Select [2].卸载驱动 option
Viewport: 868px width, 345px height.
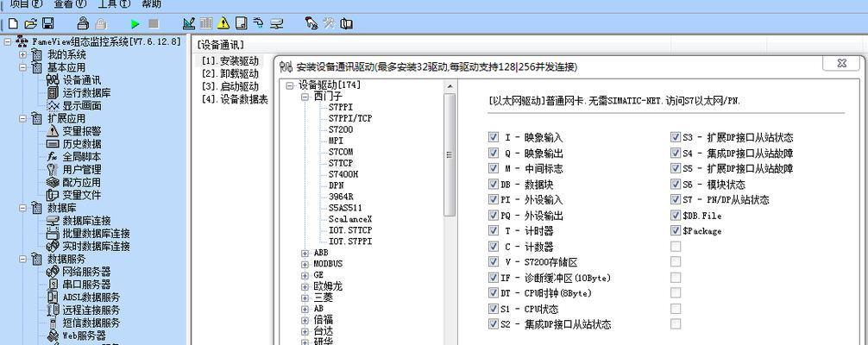coord(230,73)
